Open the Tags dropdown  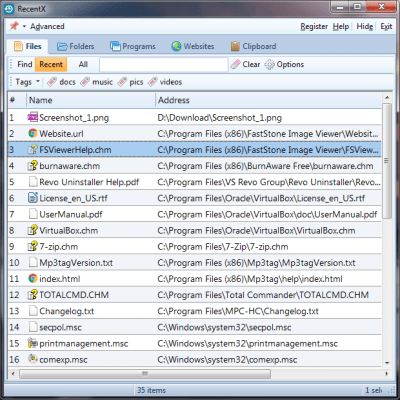pos(27,82)
